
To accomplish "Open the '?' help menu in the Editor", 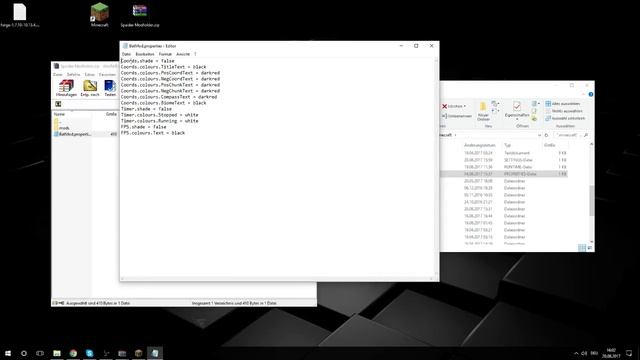I will pos(195,54).
